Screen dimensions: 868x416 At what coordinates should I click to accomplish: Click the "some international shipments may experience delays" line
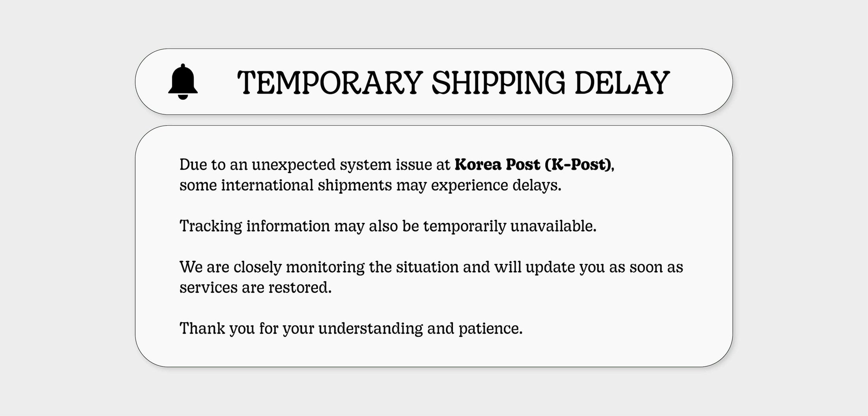pos(370,185)
